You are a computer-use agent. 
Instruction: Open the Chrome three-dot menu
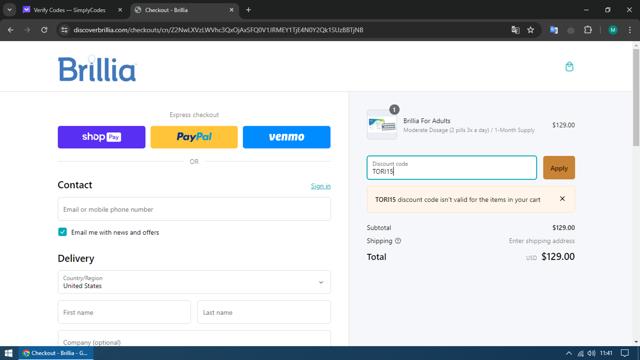tap(630, 30)
